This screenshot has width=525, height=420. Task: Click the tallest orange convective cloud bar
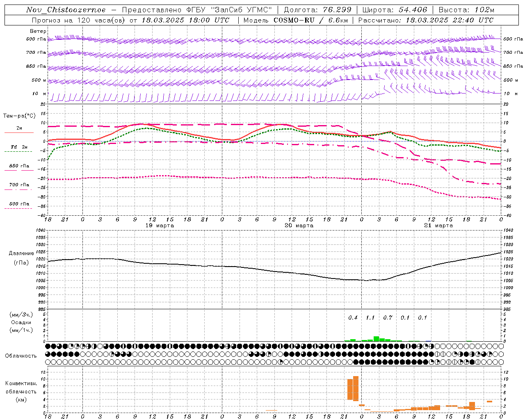tap(356, 388)
